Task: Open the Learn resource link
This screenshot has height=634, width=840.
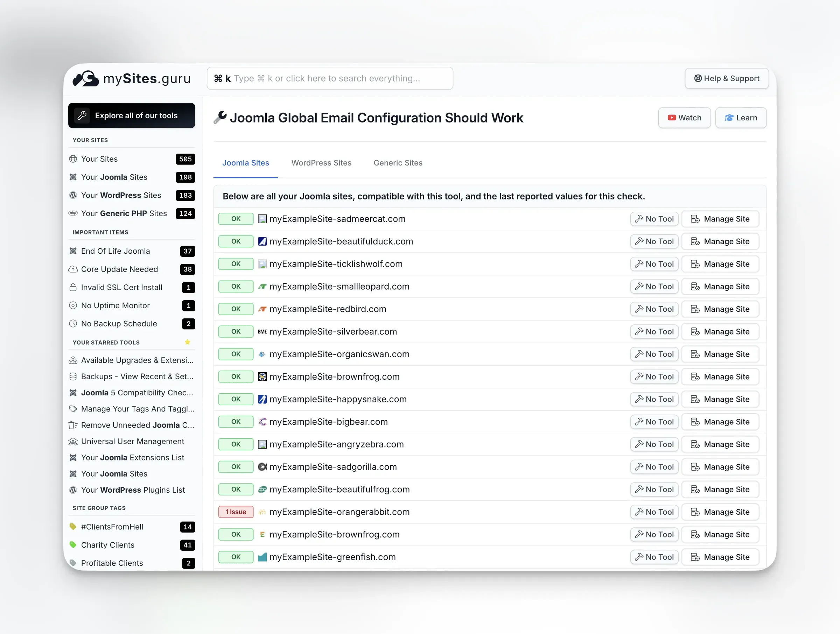Action: click(741, 117)
